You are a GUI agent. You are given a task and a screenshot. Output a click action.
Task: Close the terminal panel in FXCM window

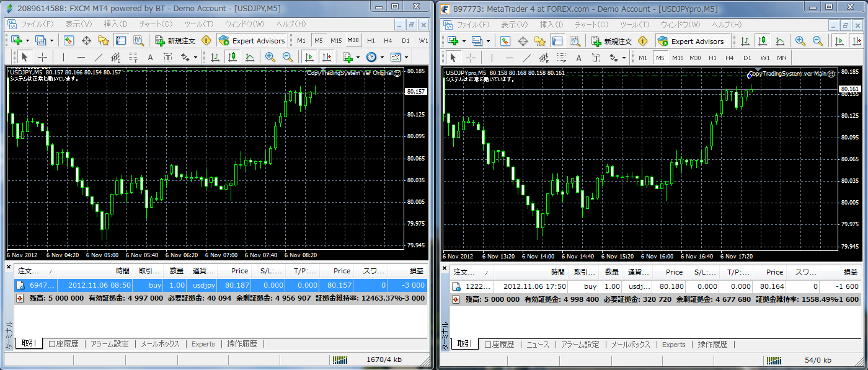9,268
